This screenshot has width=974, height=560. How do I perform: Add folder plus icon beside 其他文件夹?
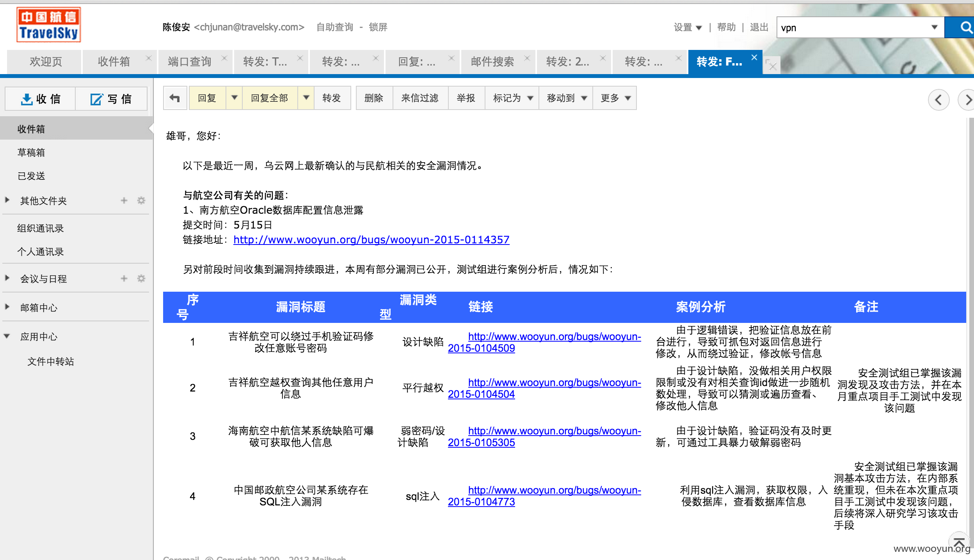[124, 200]
